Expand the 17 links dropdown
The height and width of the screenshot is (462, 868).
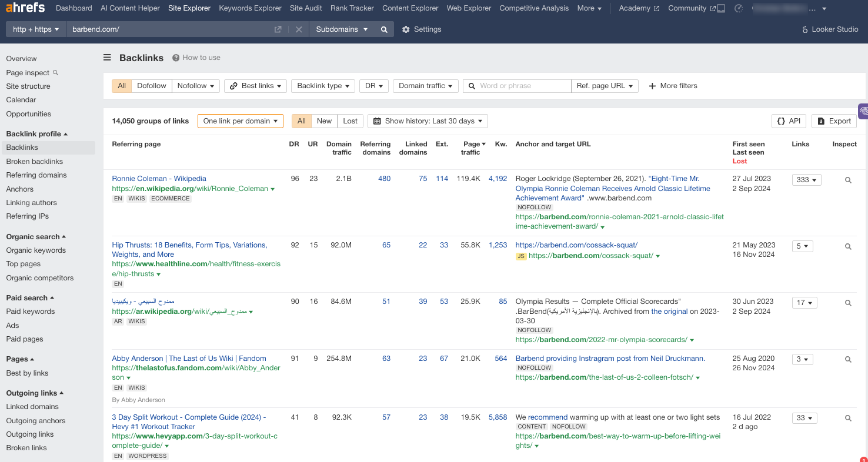point(804,303)
